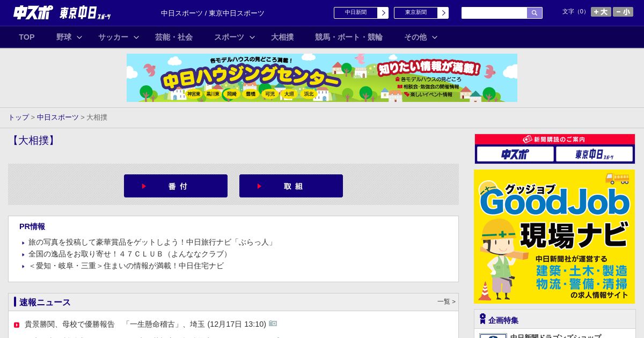Click the magnifier search button
The image size is (644, 338).
click(x=535, y=13)
